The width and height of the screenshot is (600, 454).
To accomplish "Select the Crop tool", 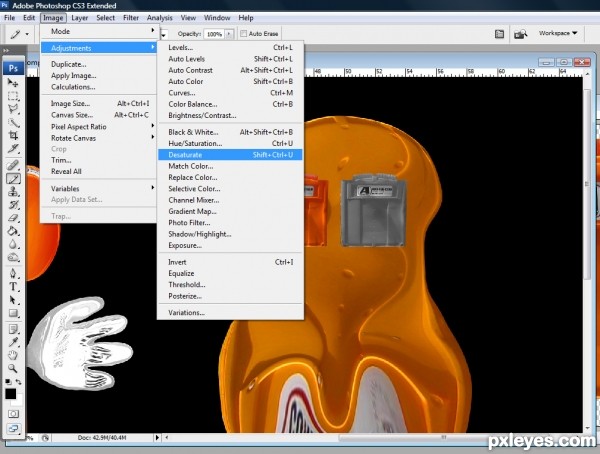I will pyautogui.click(x=13, y=136).
